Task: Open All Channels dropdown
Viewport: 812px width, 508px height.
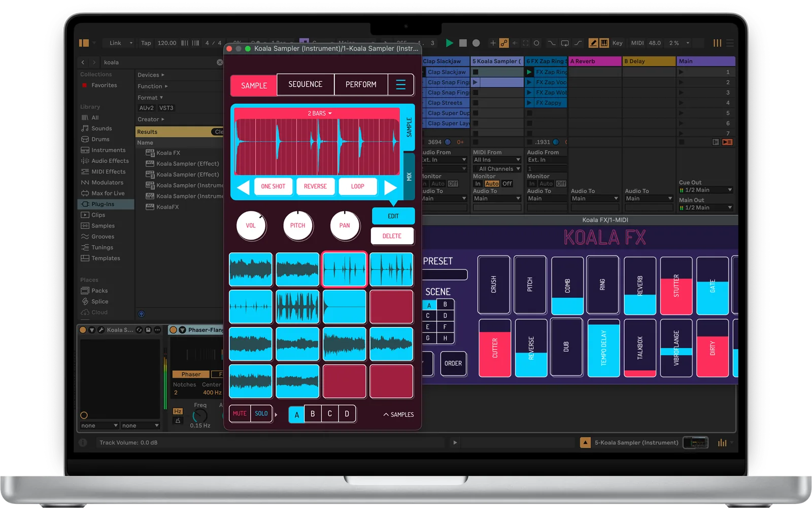Action: pyautogui.click(x=497, y=169)
